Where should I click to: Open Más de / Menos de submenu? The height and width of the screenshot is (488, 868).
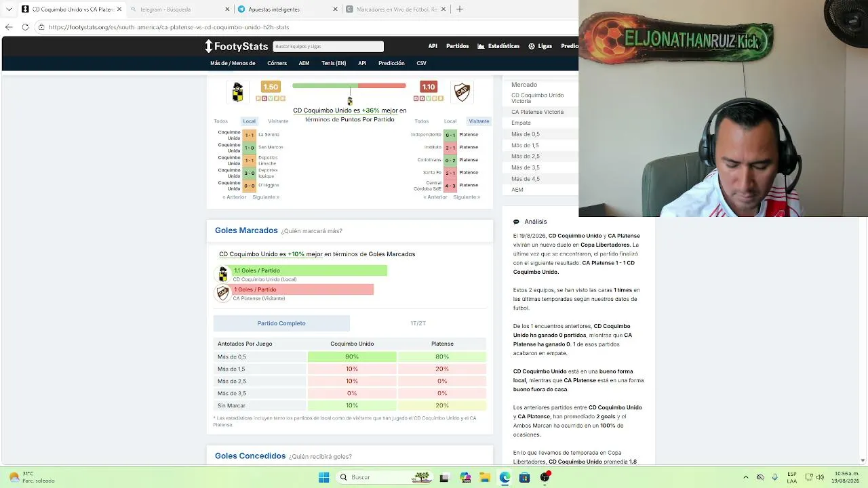[x=233, y=63]
